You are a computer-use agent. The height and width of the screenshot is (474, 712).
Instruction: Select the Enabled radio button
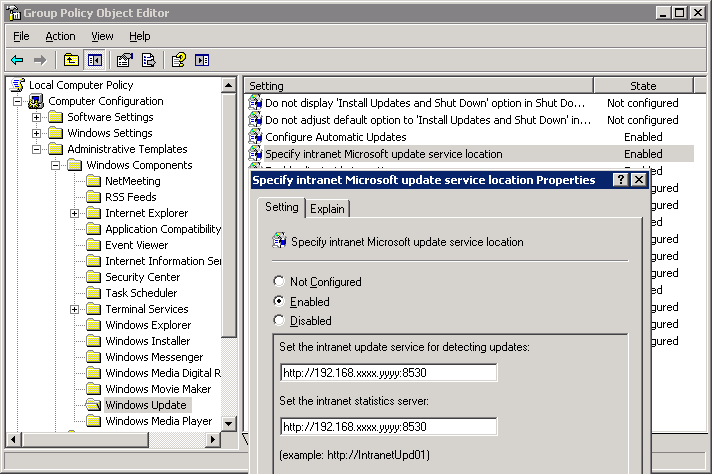(279, 301)
